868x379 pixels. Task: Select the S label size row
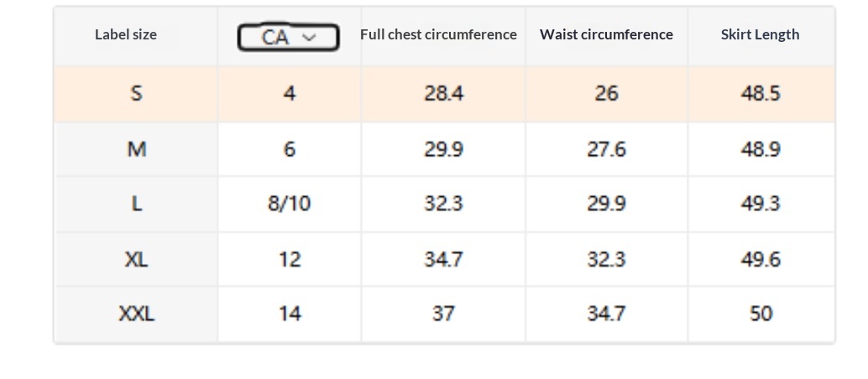click(x=136, y=93)
